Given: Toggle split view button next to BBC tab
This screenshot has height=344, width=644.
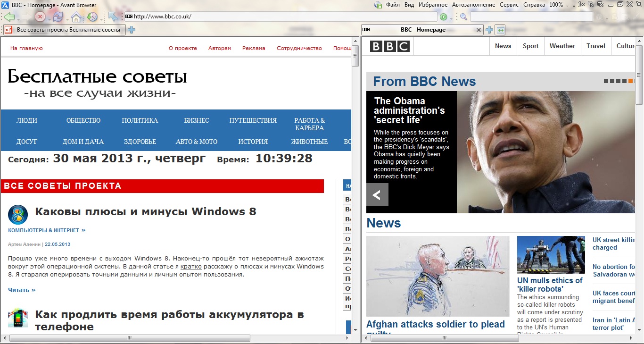Looking at the screenshot, I should point(500,30).
